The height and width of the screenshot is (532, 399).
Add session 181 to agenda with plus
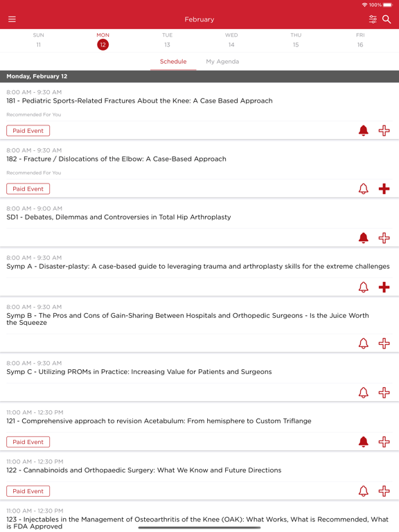pyautogui.click(x=384, y=131)
